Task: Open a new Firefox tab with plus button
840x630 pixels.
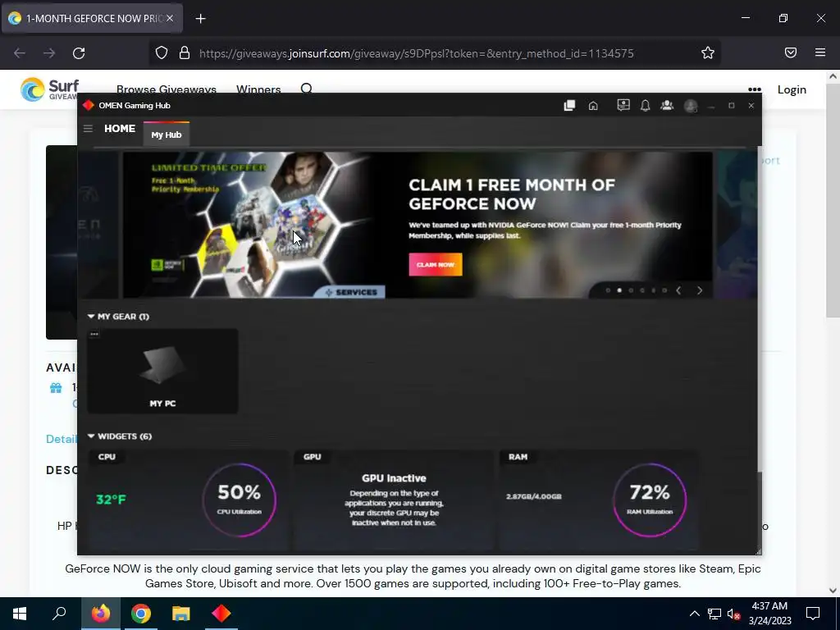Action: (200, 19)
